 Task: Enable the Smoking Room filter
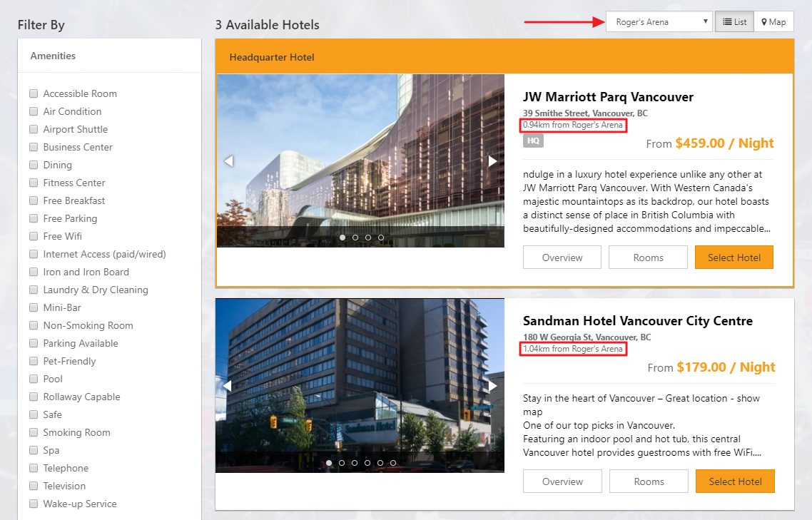pyautogui.click(x=34, y=432)
